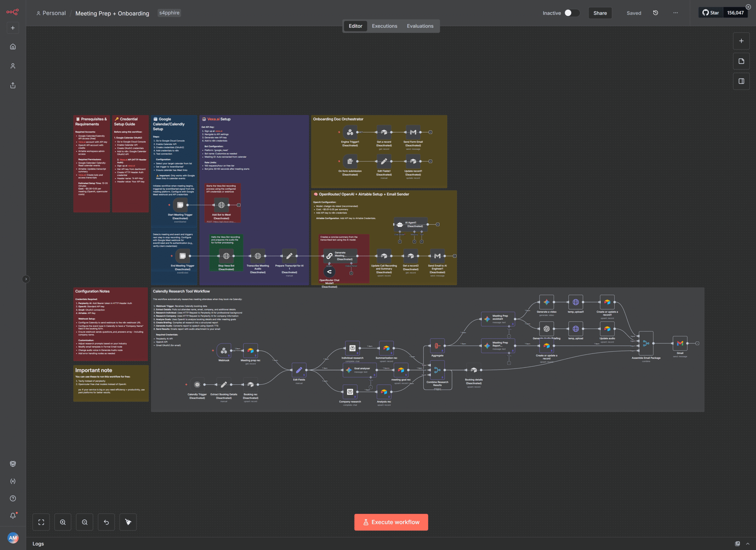The height and width of the screenshot is (550, 756).
Task: Switch to the Evaluations tab
Action: (420, 26)
